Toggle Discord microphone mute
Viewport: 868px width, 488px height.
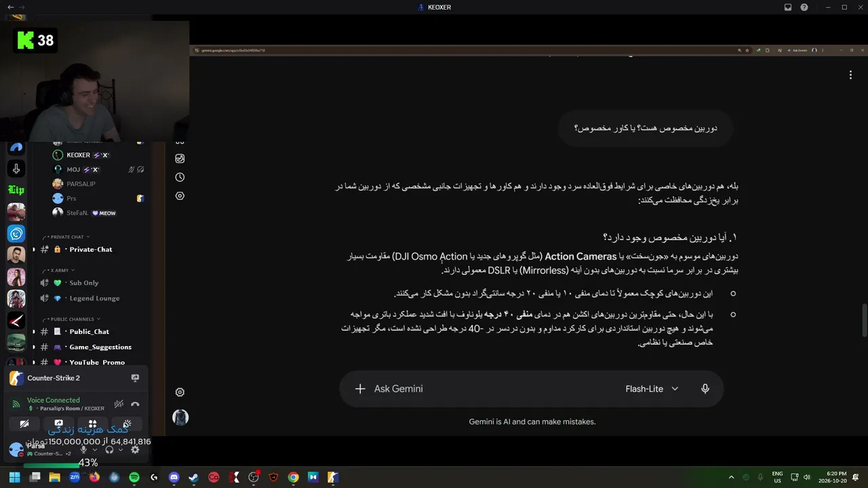(83, 449)
